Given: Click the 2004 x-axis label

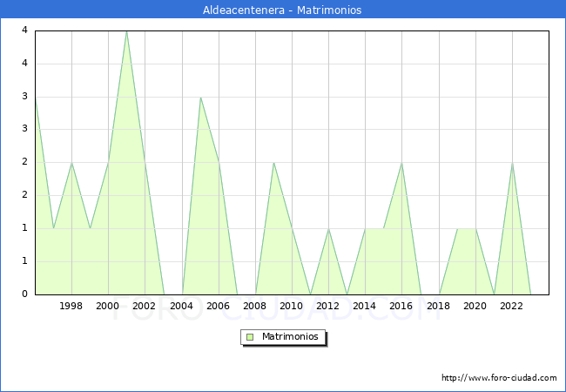Looking at the screenshot, I should (x=182, y=306).
